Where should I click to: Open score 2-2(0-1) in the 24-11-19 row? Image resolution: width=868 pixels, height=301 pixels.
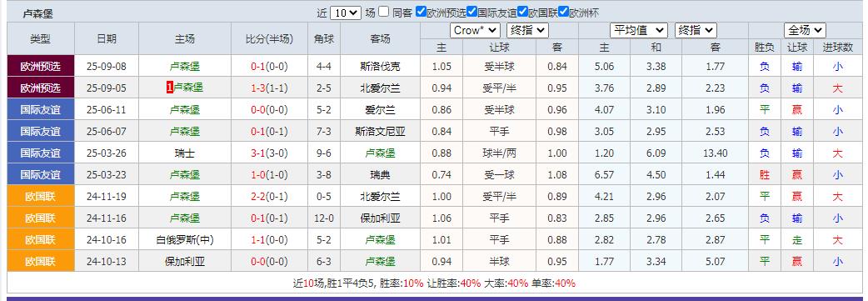tap(269, 196)
